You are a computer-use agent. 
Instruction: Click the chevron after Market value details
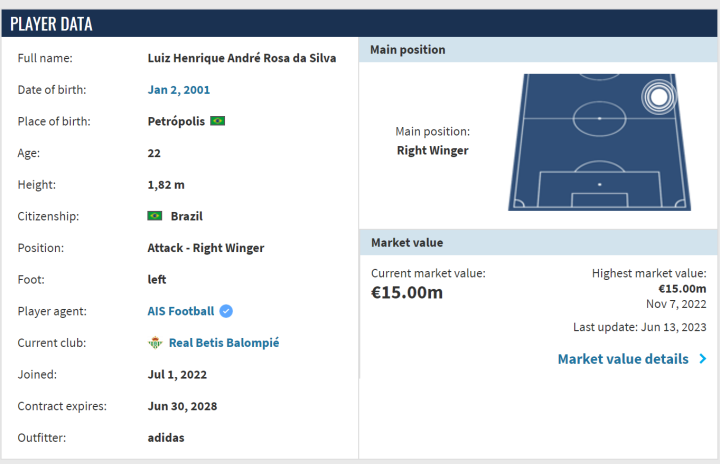pos(703,359)
